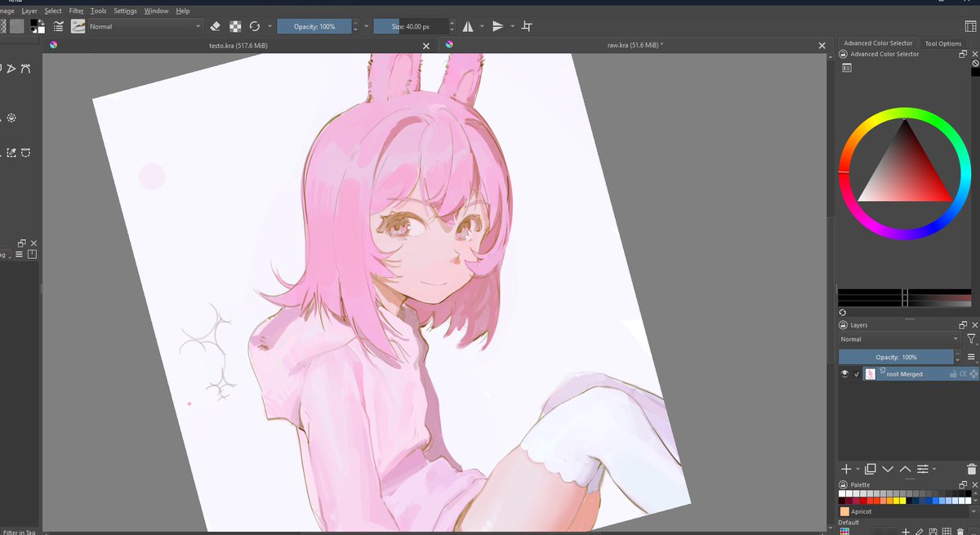The width and height of the screenshot is (980, 535).
Task: Toggle the checkbox on root Merged layer
Action: point(857,374)
